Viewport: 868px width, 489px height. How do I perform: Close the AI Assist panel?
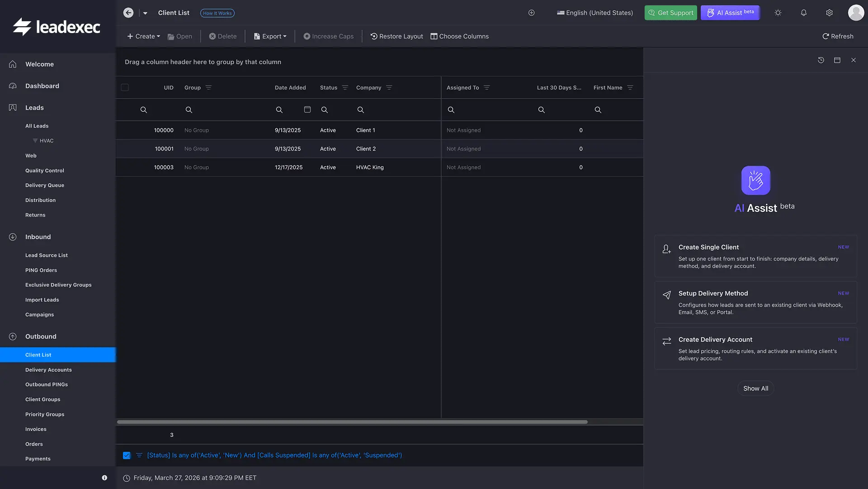(x=854, y=60)
